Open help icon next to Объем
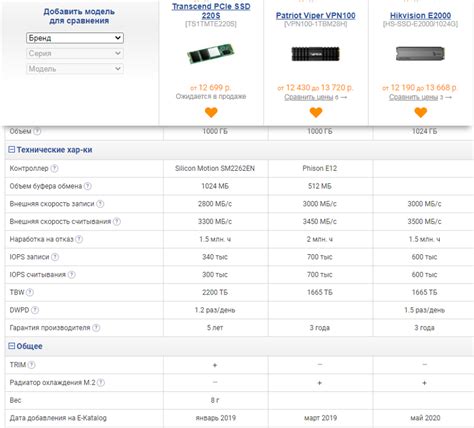 click(x=37, y=131)
